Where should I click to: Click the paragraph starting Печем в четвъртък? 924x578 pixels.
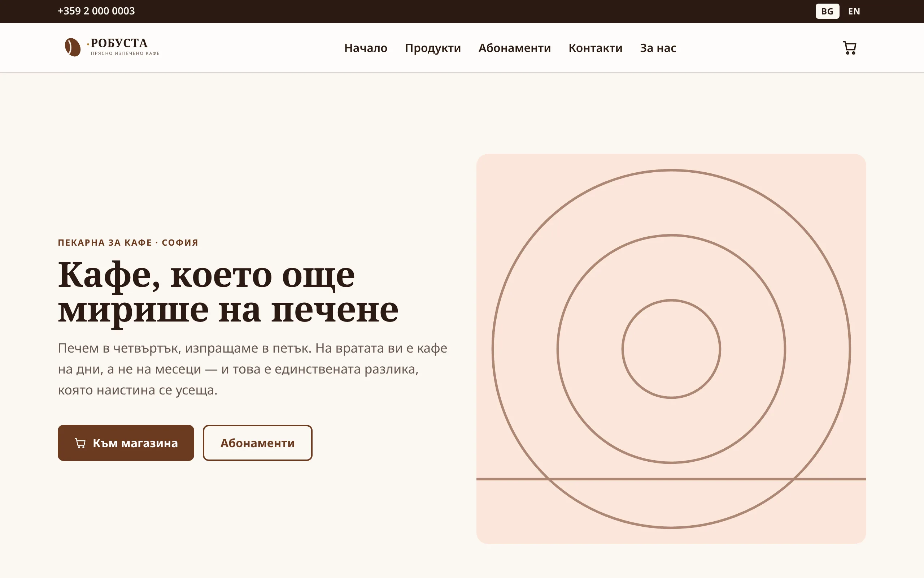pos(252,369)
